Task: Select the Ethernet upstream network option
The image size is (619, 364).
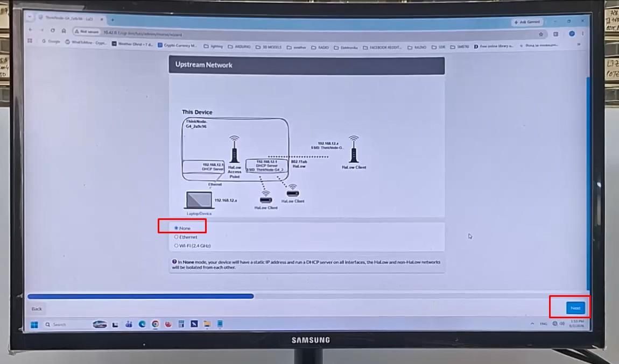Action: tap(186, 237)
